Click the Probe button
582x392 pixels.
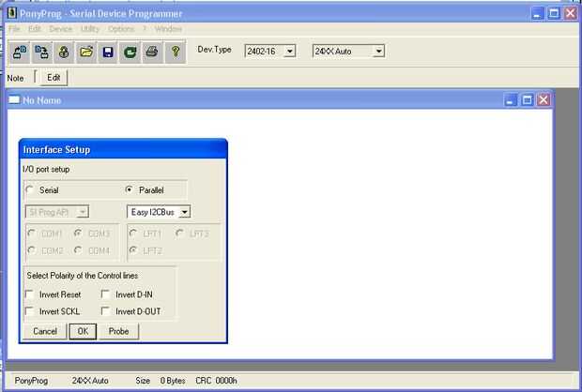pyautogui.click(x=119, y=331)
